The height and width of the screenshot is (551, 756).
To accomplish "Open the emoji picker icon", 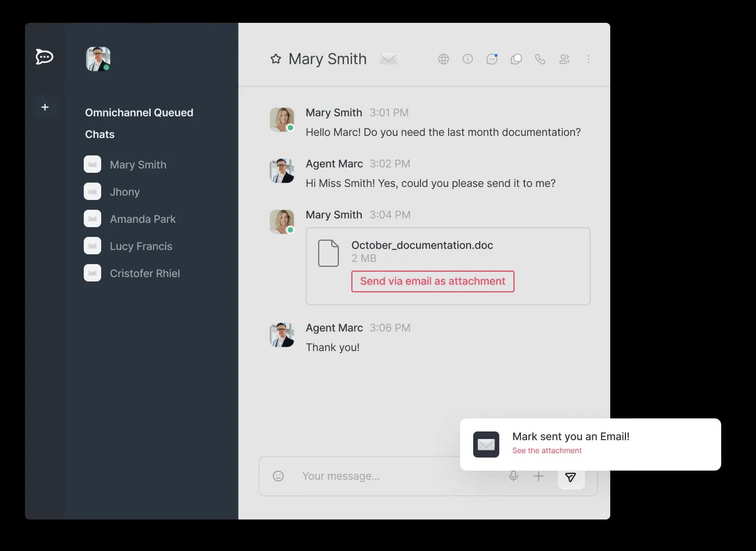I will click(278, 476).
